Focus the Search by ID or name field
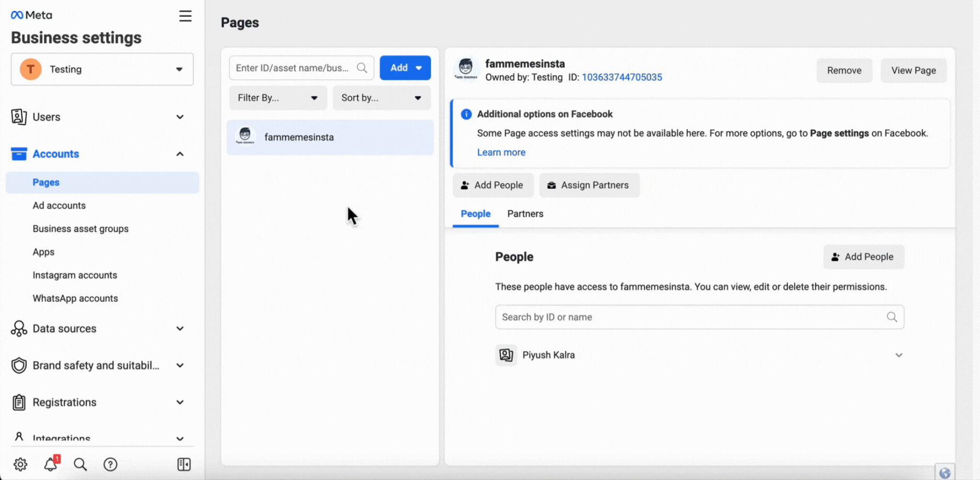This screenshot has height=480, width=980. (699, 317)
